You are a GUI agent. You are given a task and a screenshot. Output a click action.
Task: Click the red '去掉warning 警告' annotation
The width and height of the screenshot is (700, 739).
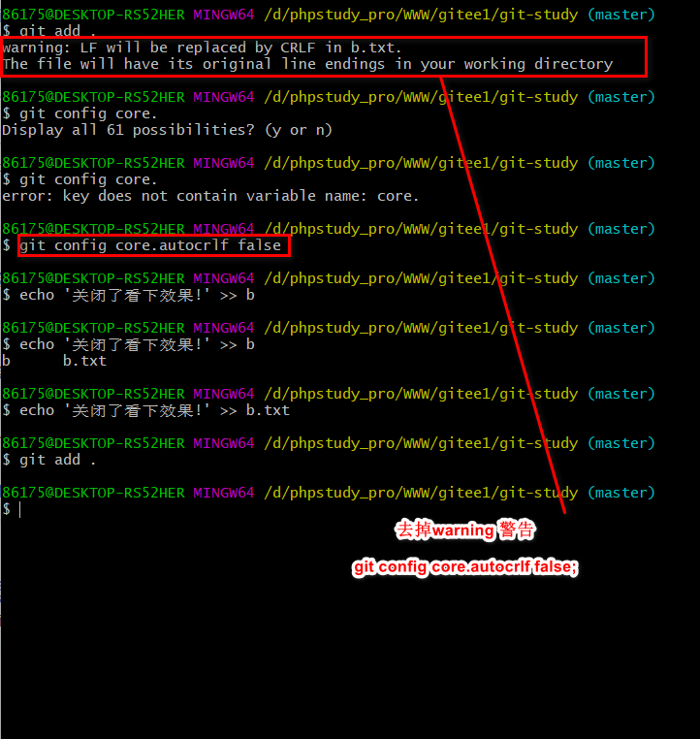tap(465, 530)
